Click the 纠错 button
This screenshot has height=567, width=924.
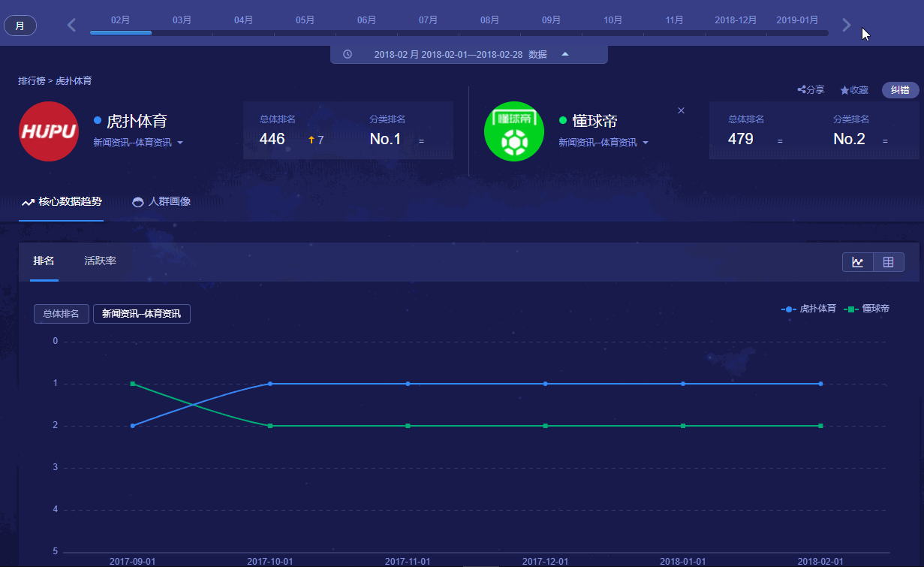pos(900,90)
